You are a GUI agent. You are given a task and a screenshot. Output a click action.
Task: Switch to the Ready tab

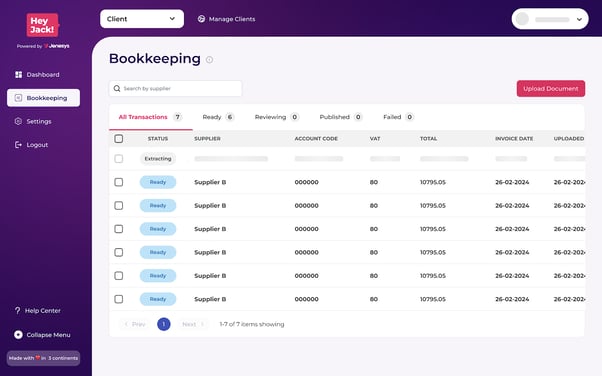(x=218, y=117)
